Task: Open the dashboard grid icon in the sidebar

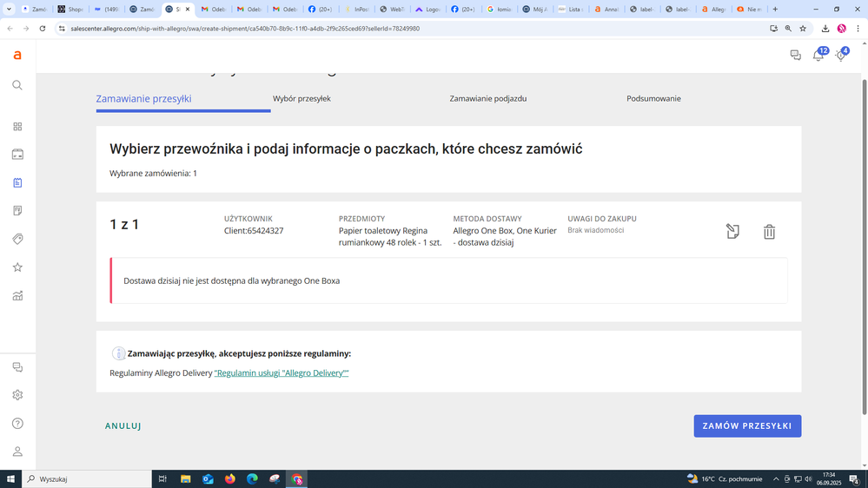Action: (17, 127)
